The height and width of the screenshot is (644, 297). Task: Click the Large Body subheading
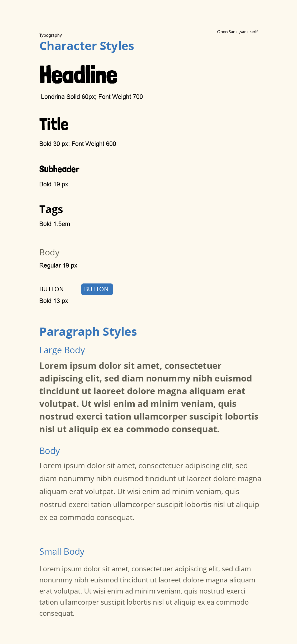coord(62,350)
